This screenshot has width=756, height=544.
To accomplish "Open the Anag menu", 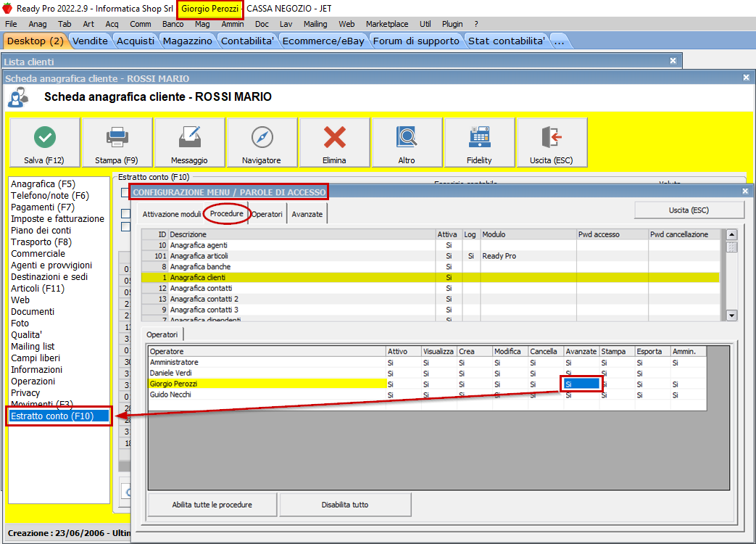I will click(38, 24).
